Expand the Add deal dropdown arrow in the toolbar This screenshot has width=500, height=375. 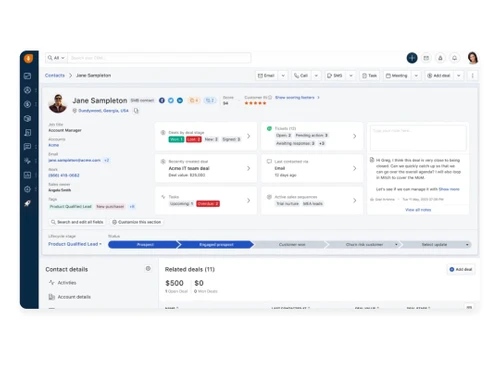click(x=459, y=76)
